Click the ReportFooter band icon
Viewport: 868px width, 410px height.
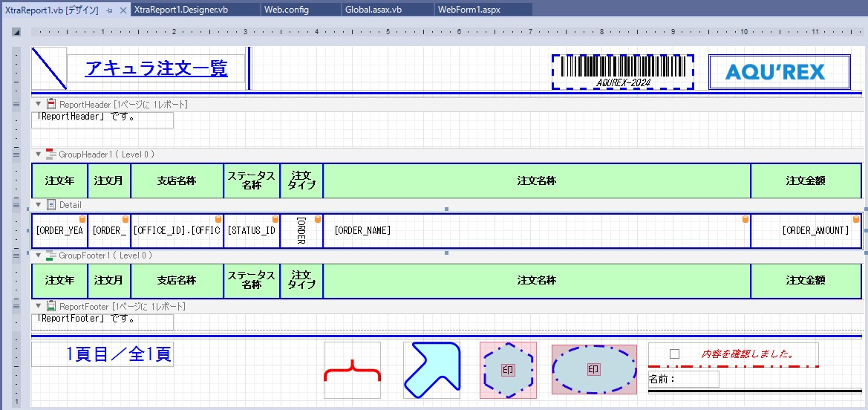[51, 306]
